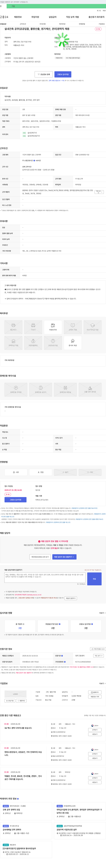
Task: Click the 관심정보 등록 button
Action: (x=44, y=74)
